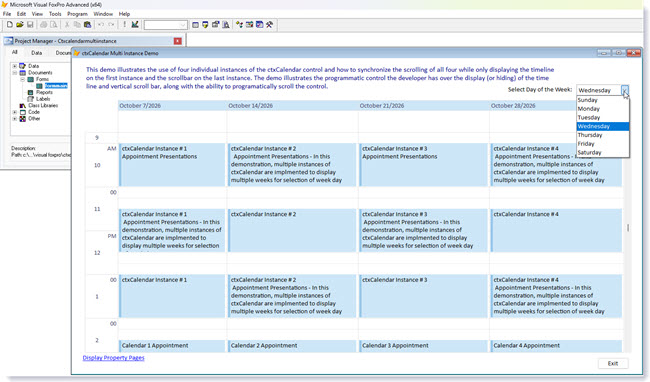This screenshot has height=382, width=650.
Task: Select the Reports node icon in tree
Action: pos(30,92)
